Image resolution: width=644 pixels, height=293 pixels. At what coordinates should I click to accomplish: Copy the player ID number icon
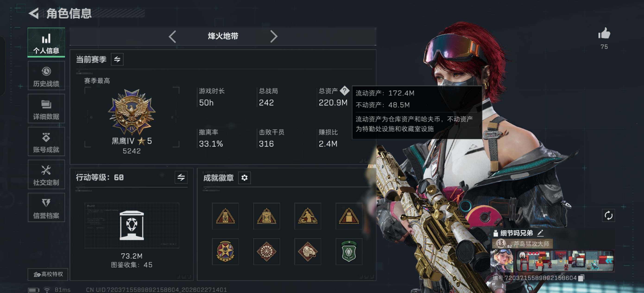coord(581,278)
